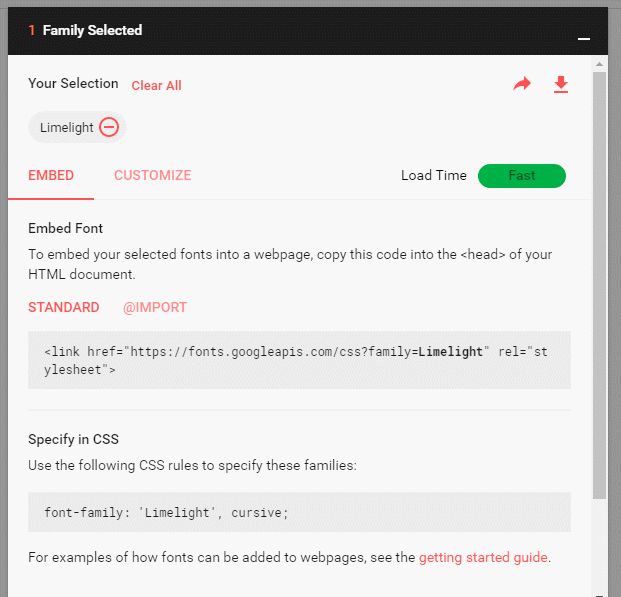Click the Embed Font heading
The image size is (621, 597).
[x=65, y=228]
